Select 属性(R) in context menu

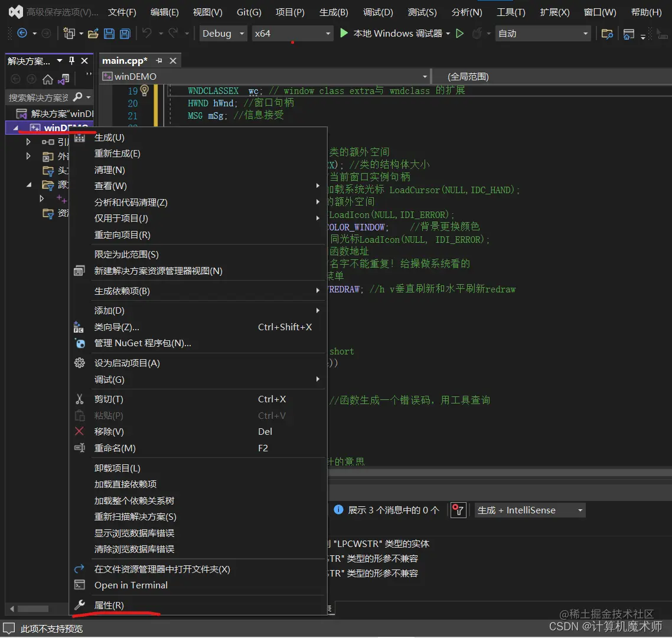[x=198, y=605]
